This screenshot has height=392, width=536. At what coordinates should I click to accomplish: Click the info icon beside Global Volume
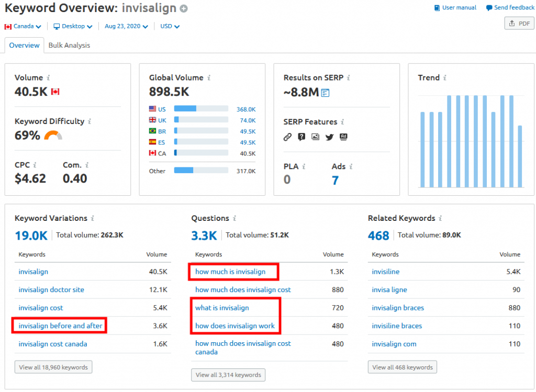(209, 78)
